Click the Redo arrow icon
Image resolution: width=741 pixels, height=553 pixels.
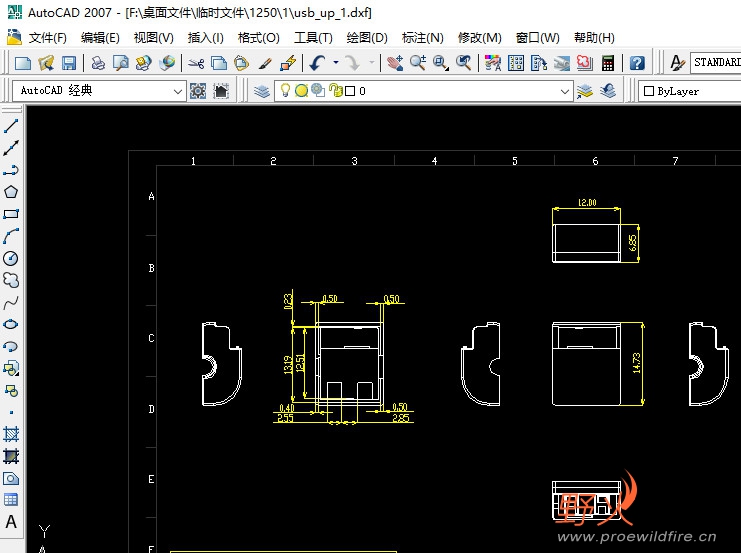(353, 62)
